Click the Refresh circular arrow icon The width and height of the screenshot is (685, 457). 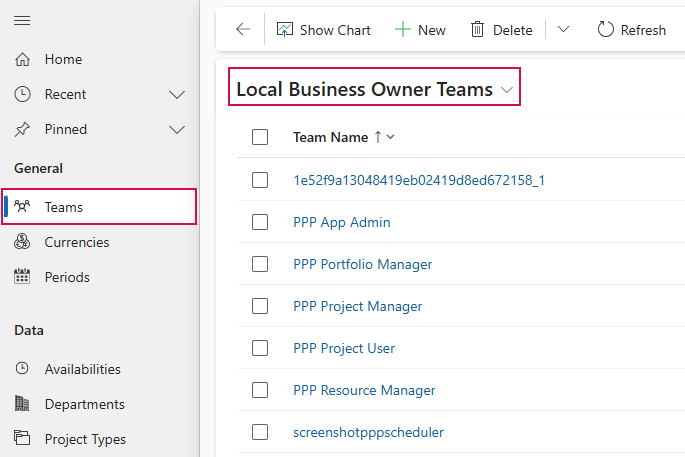tap(605, 30)
